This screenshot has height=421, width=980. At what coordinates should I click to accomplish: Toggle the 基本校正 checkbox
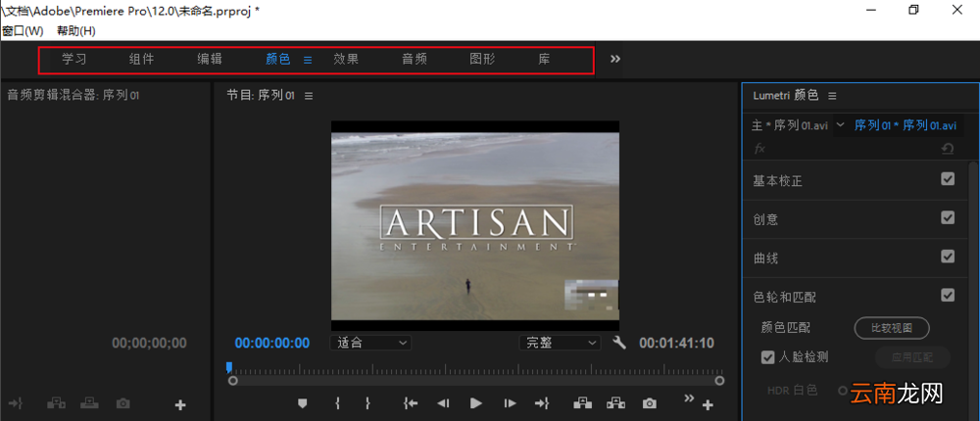pos(948,179)
